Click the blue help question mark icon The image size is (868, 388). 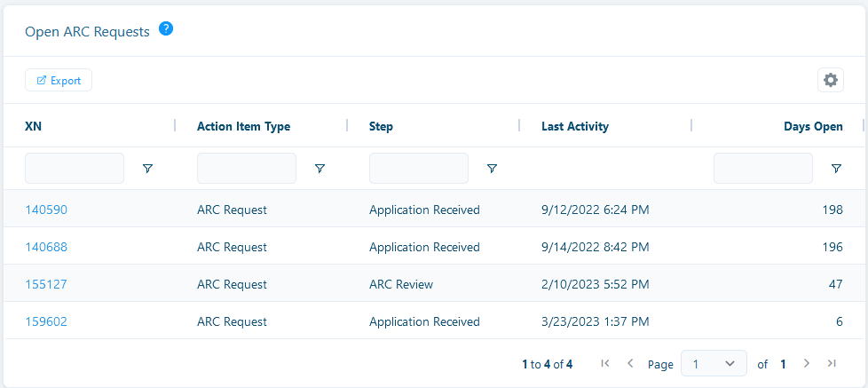tap(166, 28)
